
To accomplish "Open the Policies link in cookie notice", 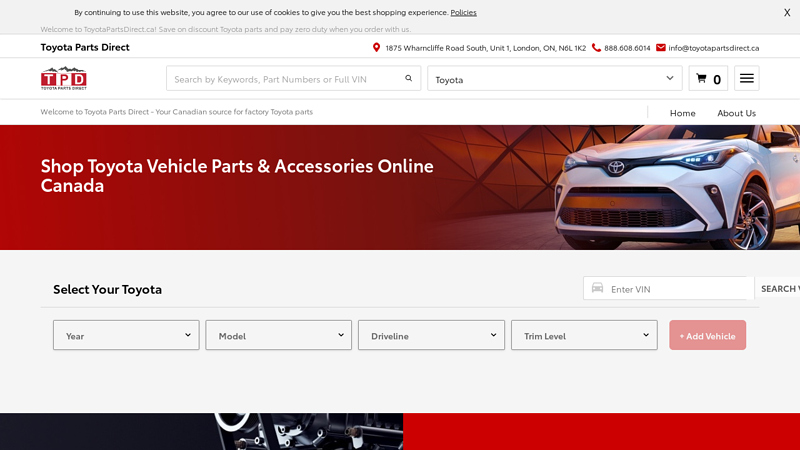I will point(463,12).
